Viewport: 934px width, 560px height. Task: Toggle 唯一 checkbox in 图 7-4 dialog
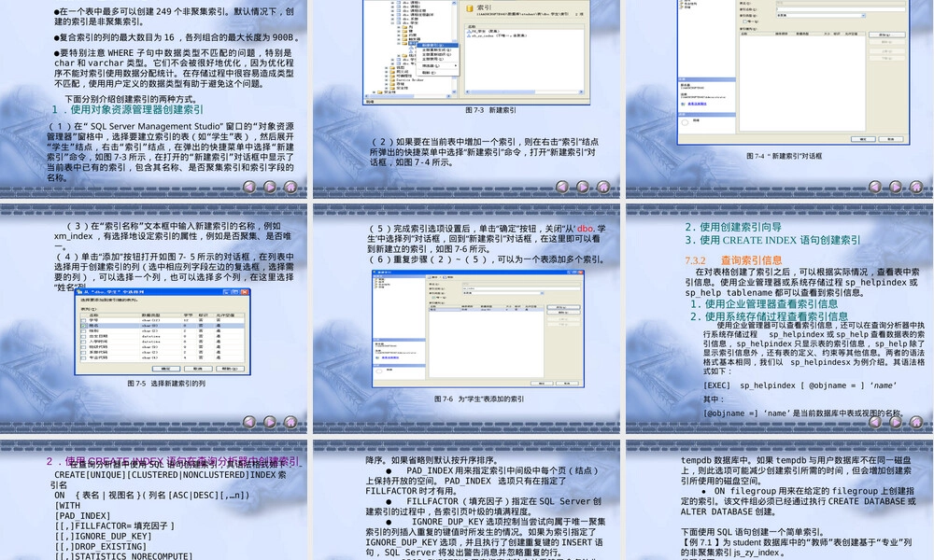(744, 21)
